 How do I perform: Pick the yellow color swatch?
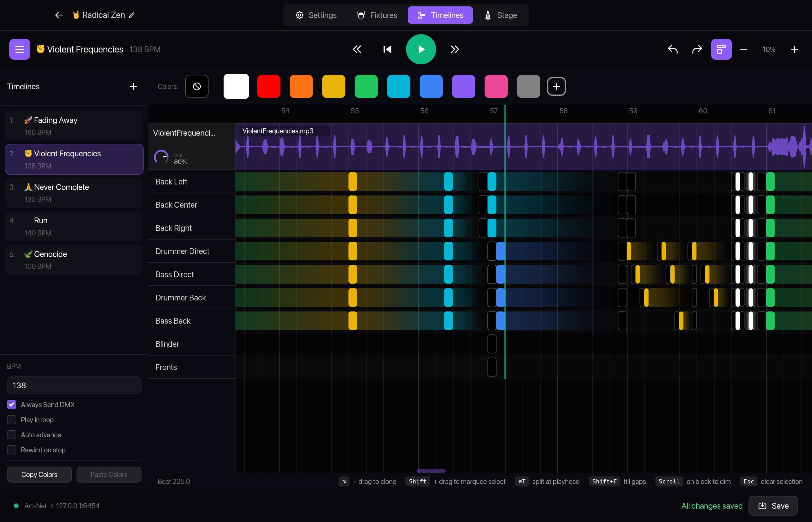pos(334,86)
